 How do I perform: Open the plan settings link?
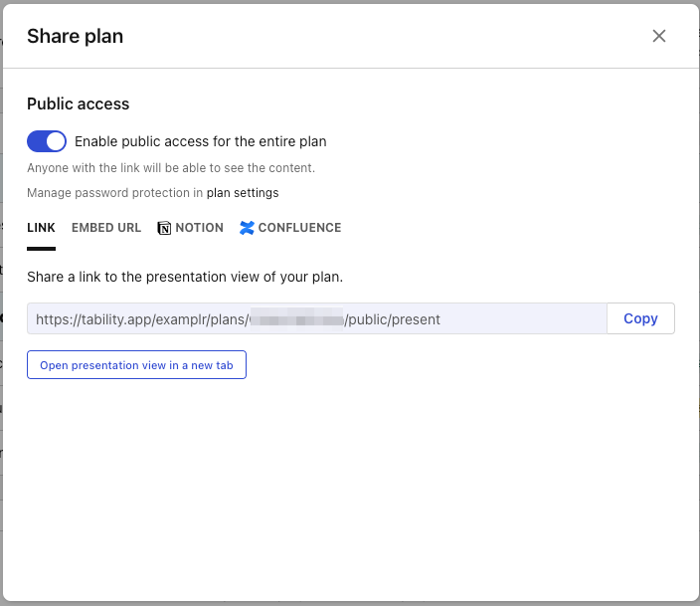coord(243,193)
